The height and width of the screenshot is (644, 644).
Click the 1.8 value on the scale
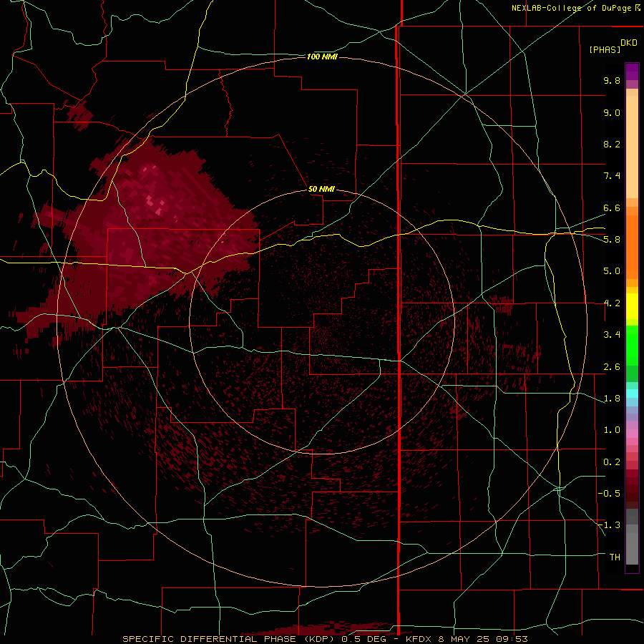coord(612,399)
